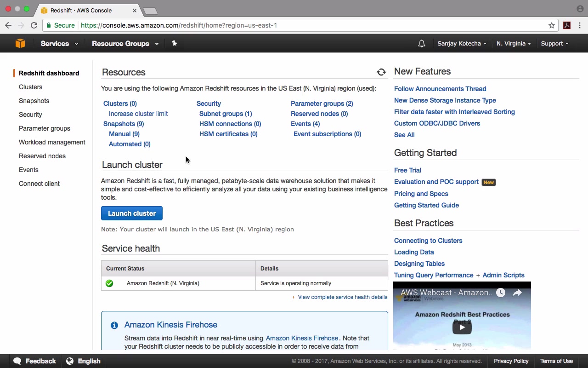588x368 pixels.
Task: Click the AWS console home cube icon
Action: click(20, 43)
